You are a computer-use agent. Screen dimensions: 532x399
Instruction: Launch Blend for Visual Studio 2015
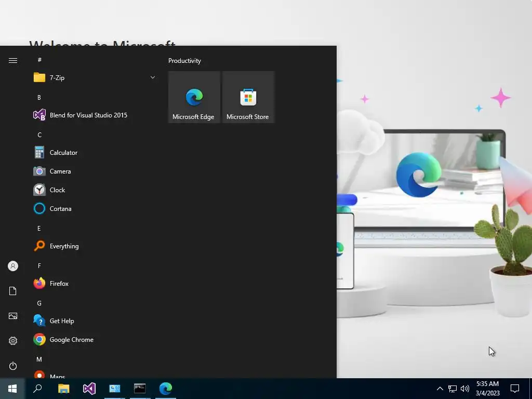pos(95,115)
